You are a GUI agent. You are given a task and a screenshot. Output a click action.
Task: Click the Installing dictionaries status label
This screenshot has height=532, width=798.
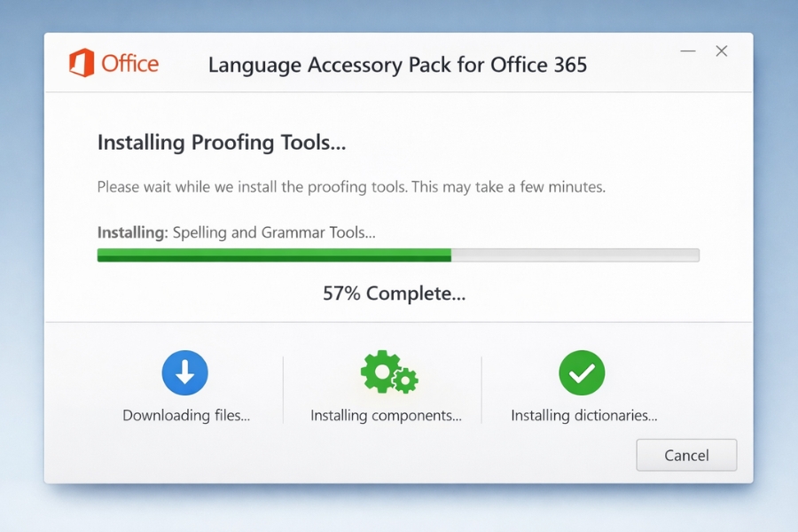584,415
